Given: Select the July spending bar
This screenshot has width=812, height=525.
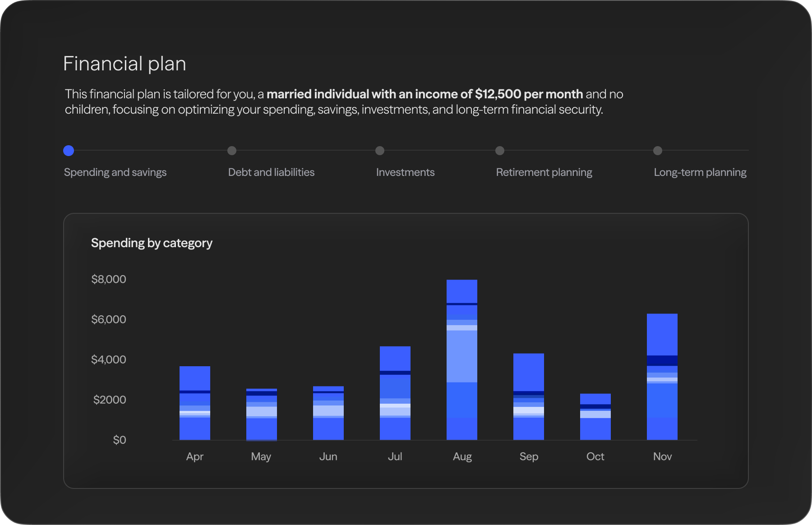Looking at the screenshot, I should [x=395, y=393].
